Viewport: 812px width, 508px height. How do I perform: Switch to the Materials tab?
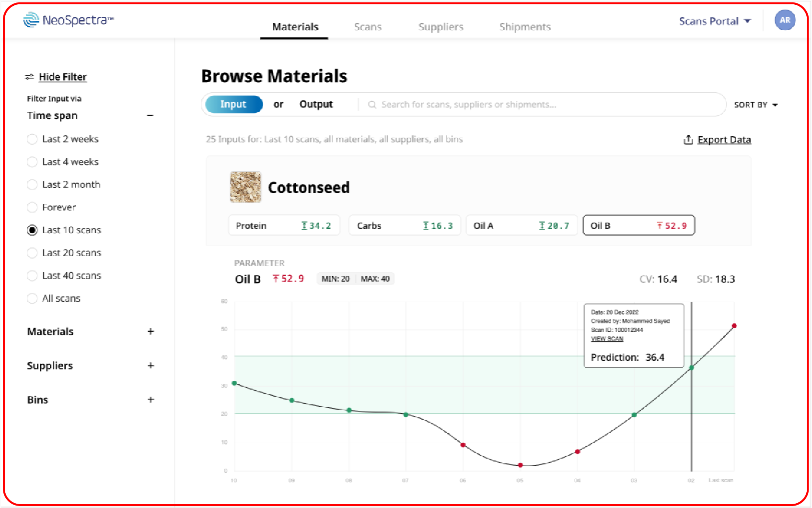(x=295, y=27)
